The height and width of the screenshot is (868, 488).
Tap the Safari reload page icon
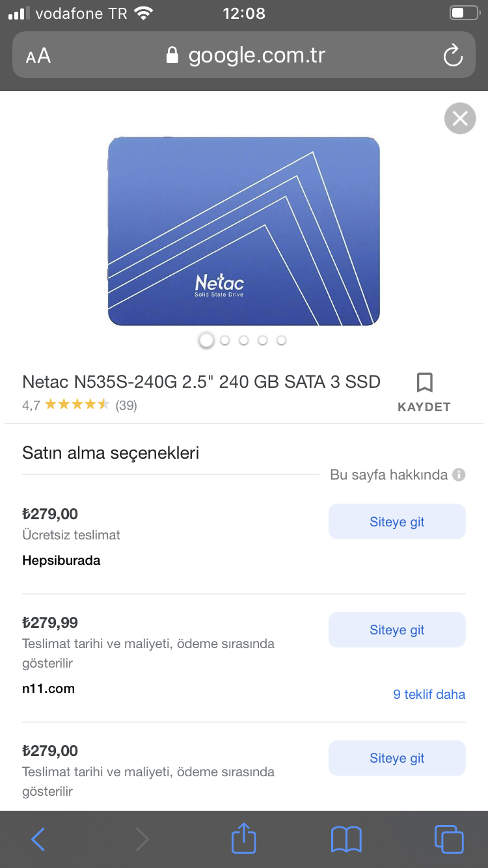click(x=453, y=55)
